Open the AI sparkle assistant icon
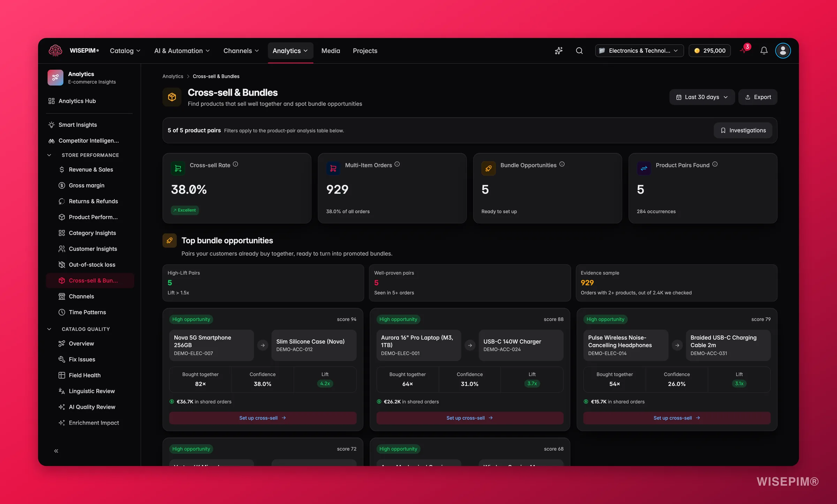This screenshot has height=504, width=837. point(559,51)
